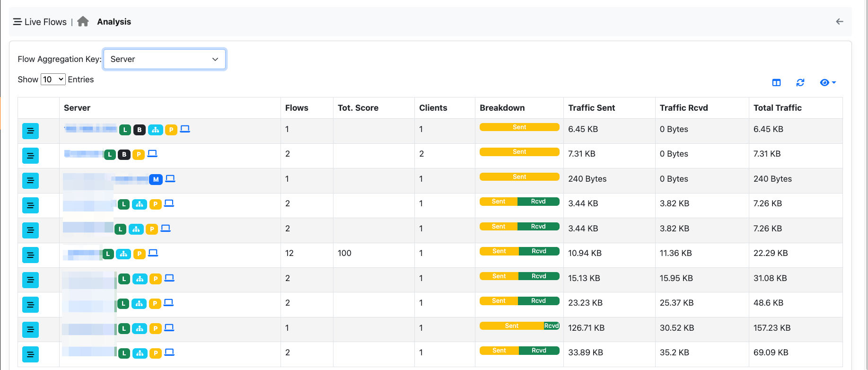The height and width of the screenshot is (370, 868).
Task: Open the actions menu for the 22.29 KB row
Action: pyautogui.click(x=30, y=255)
